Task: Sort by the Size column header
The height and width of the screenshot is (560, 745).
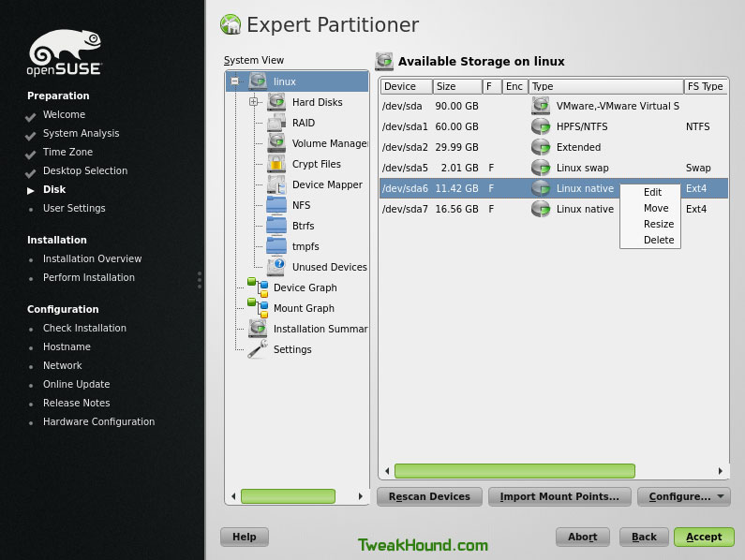Action: [457, 86]
